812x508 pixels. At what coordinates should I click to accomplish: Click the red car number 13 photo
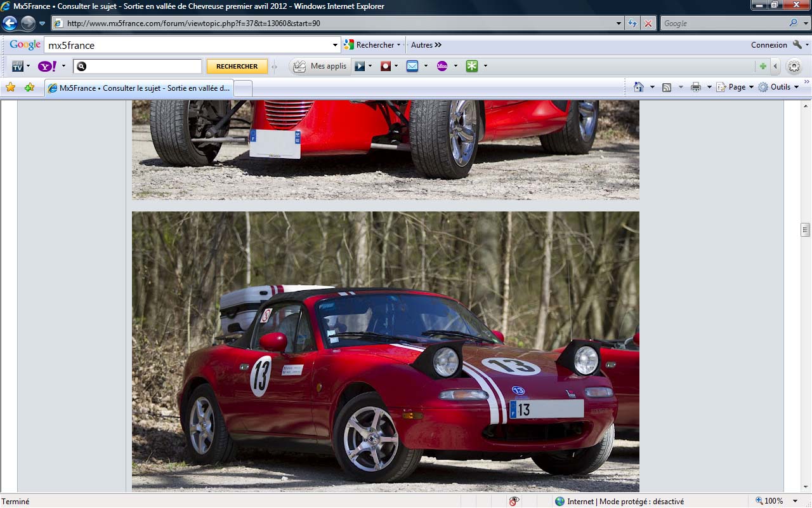[x=386, y=352]
